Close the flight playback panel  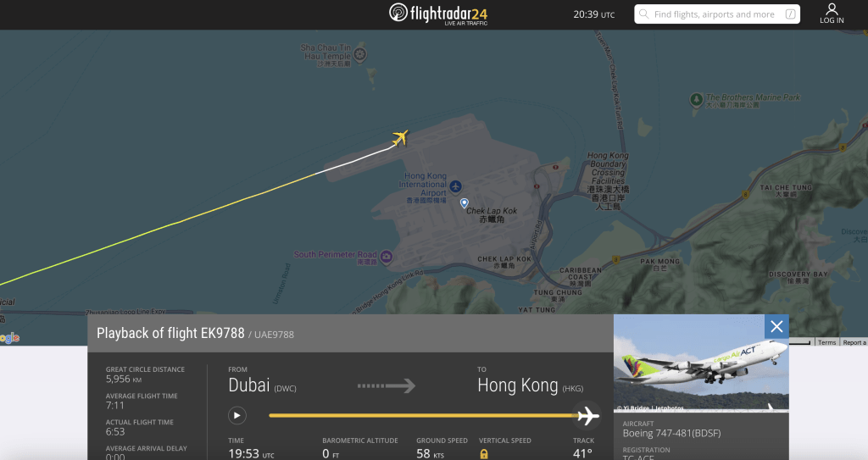click(776, 327)
